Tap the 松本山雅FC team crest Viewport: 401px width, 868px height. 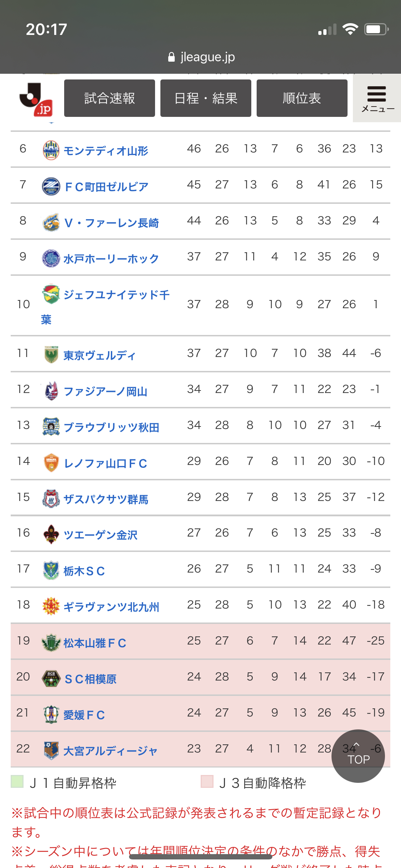[51, 642]
